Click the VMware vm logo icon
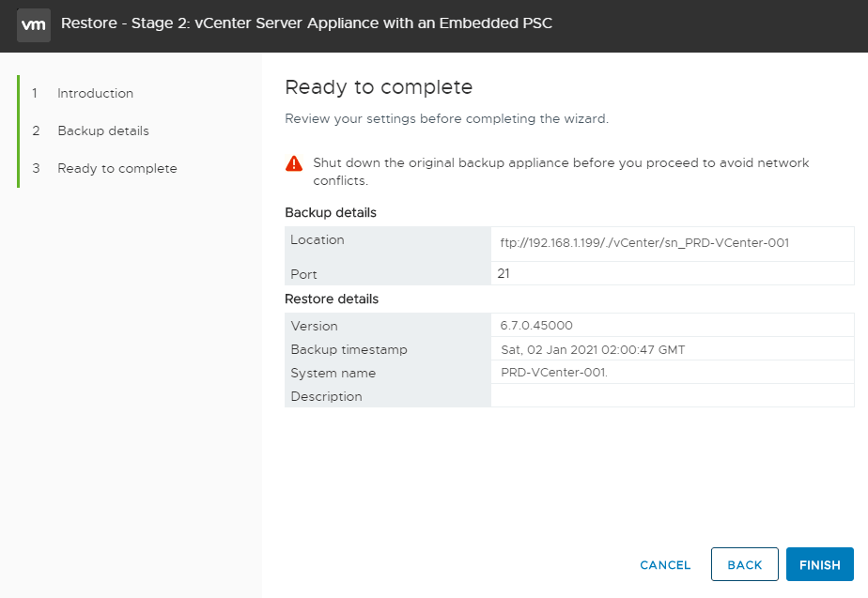Viewport: 868px width, 598px height. pyautogui.click(x=34, y=25)
